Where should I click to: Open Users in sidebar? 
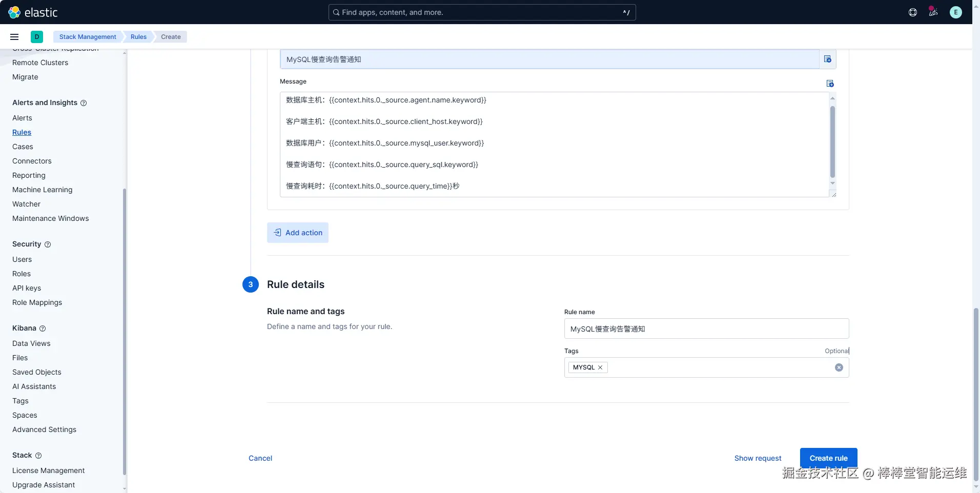[22, 259]
